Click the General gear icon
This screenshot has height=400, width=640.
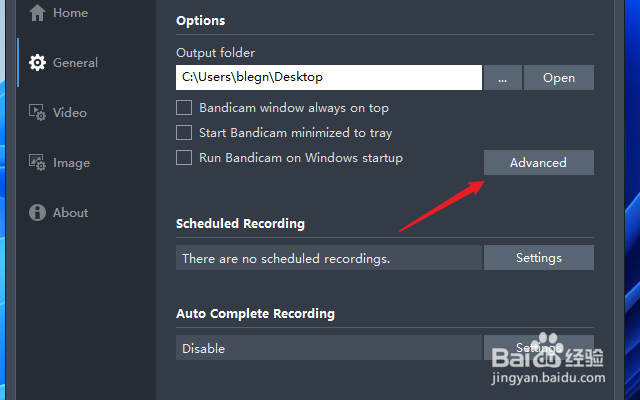point(38,63)
